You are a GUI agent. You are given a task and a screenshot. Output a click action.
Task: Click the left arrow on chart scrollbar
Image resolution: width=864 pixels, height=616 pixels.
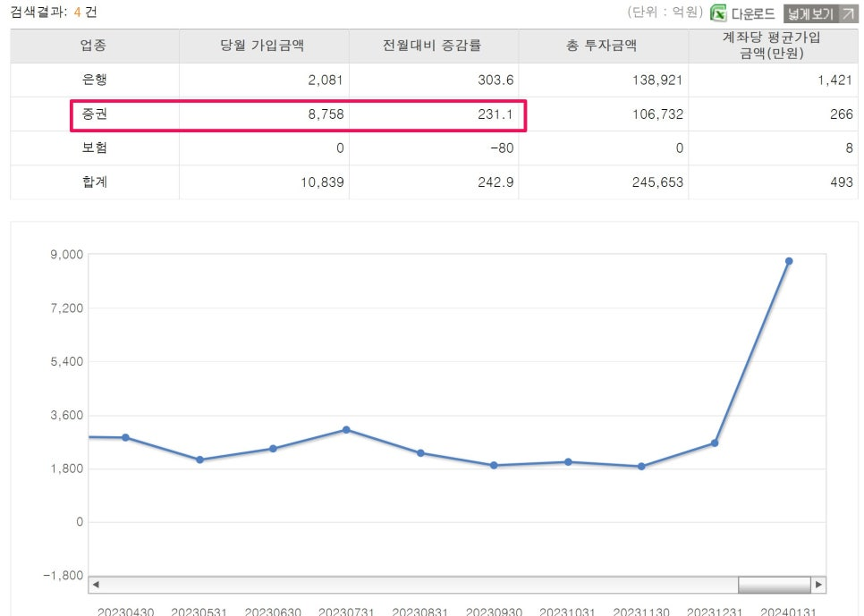[x=96, y=584]
